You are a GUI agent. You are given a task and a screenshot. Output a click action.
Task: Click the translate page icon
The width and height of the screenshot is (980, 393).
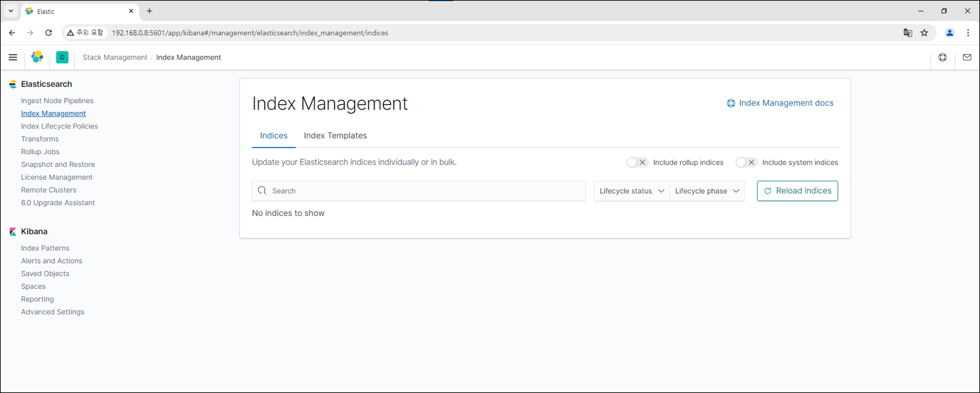click(908, 33)
